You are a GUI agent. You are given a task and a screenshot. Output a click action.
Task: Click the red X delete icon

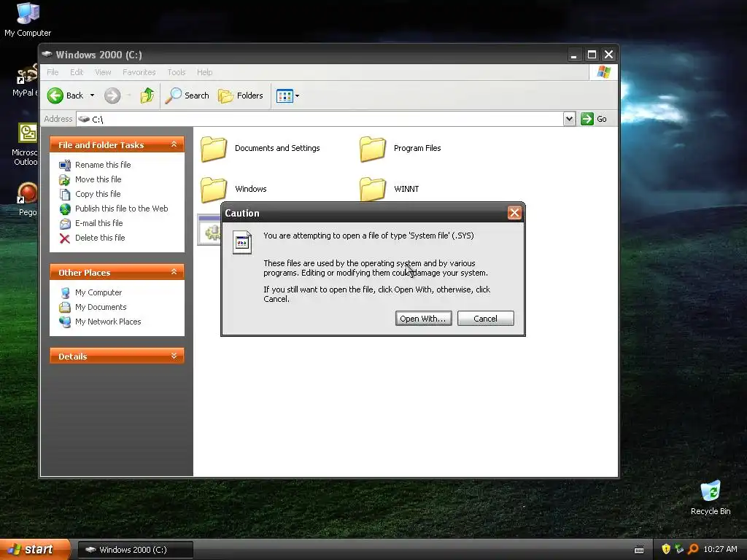click(x=65, y=238)
